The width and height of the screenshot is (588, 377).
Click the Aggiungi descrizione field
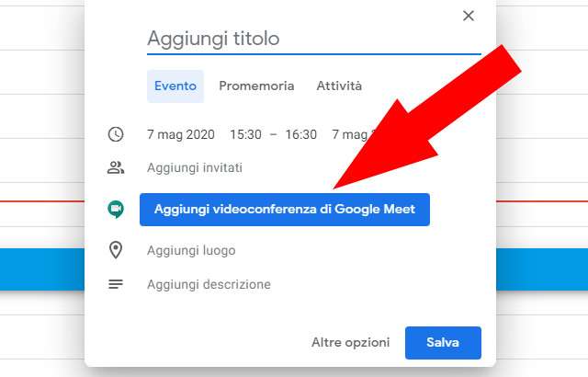[x=209, y=284]
